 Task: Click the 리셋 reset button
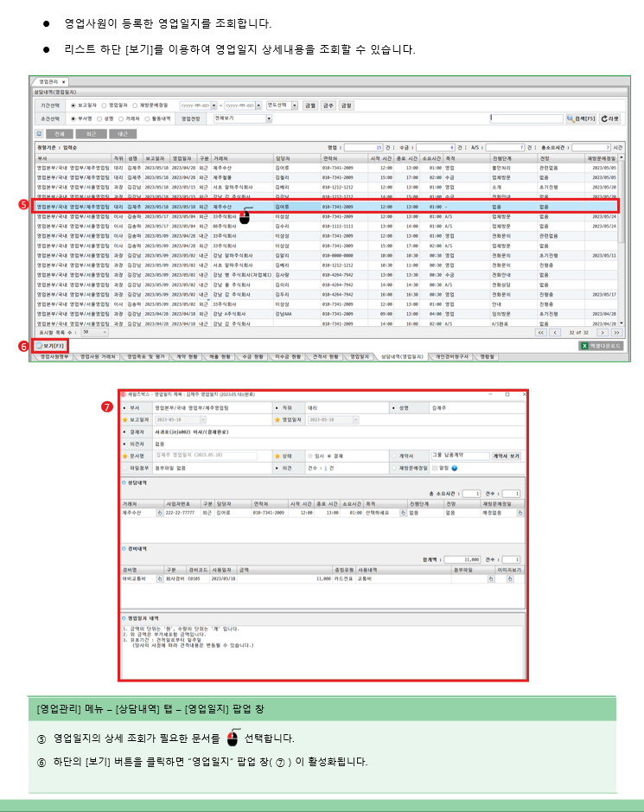[x=609, y=118]
